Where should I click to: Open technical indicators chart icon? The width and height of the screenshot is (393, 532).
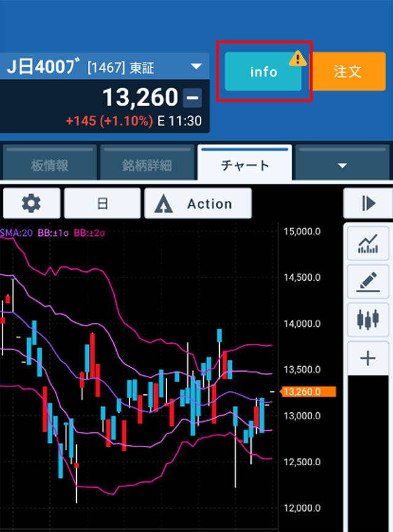(368, 244)
